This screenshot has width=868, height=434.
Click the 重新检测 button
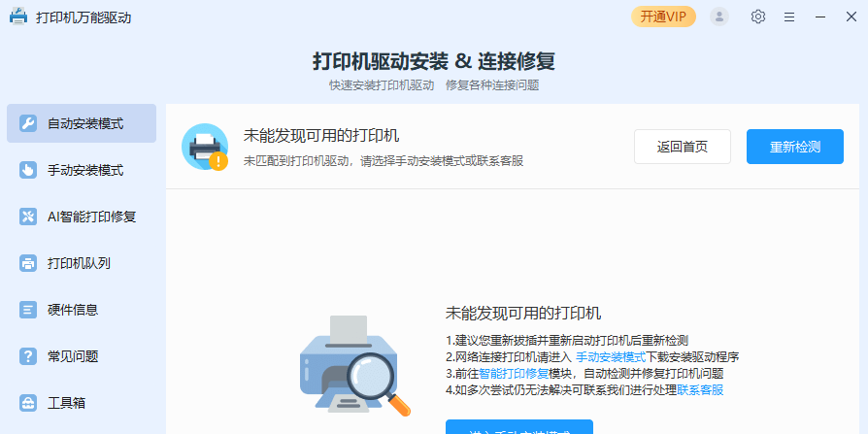[795, 147]
